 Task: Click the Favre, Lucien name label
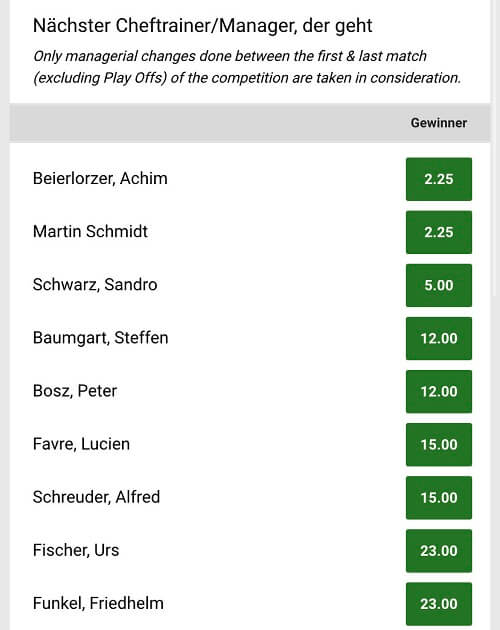pos(81,444)
